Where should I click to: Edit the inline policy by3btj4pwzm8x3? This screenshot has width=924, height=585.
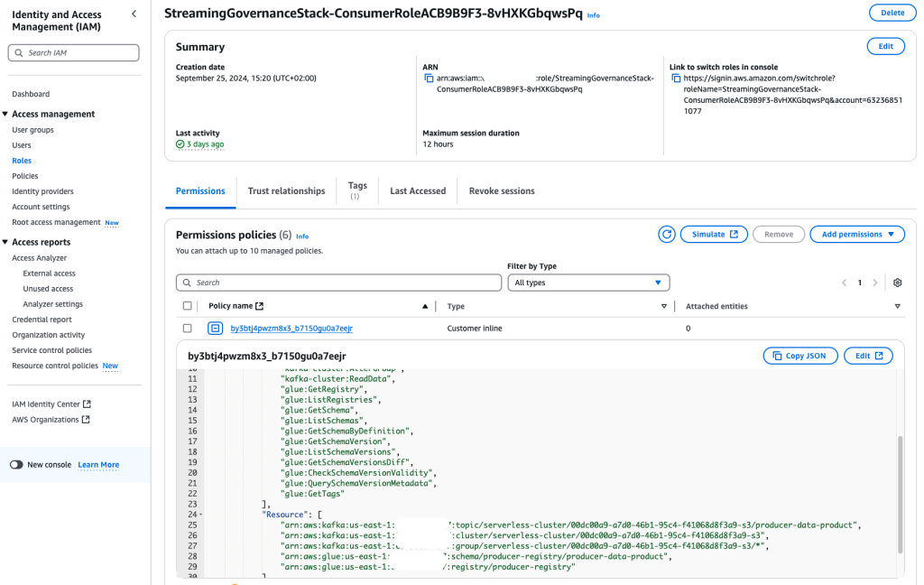(x=869, y=356)
